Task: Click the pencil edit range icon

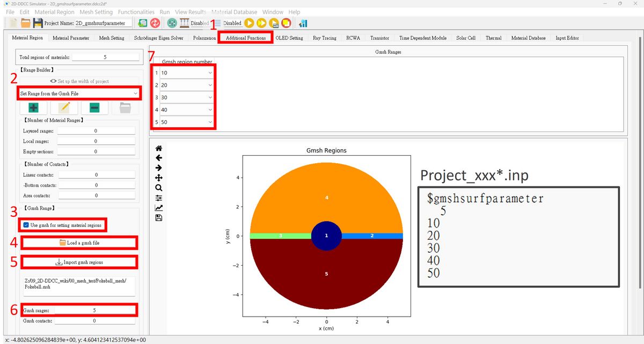Action: (x=64, y=107)
